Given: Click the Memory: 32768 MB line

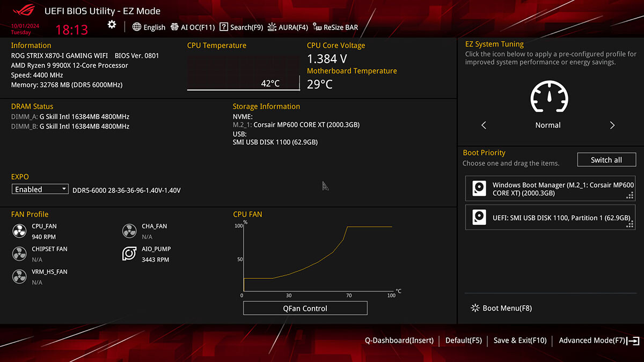Looking at the screenshot, I should point(67,85).
